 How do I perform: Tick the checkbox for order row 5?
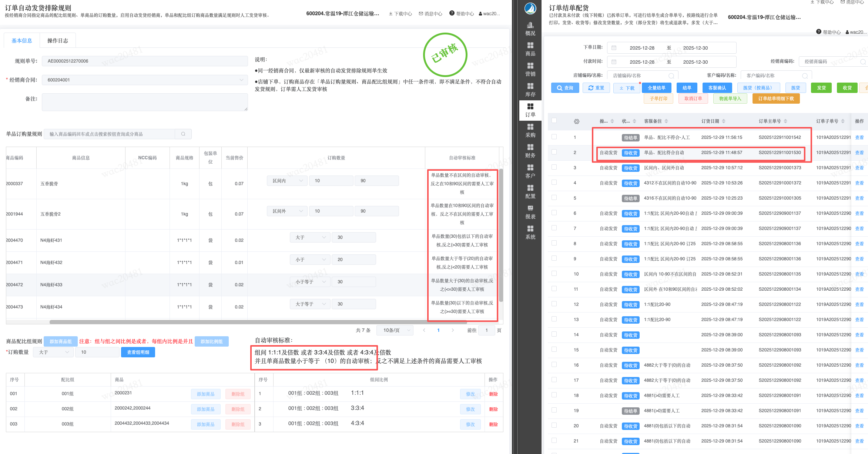[x=554, y=198]
